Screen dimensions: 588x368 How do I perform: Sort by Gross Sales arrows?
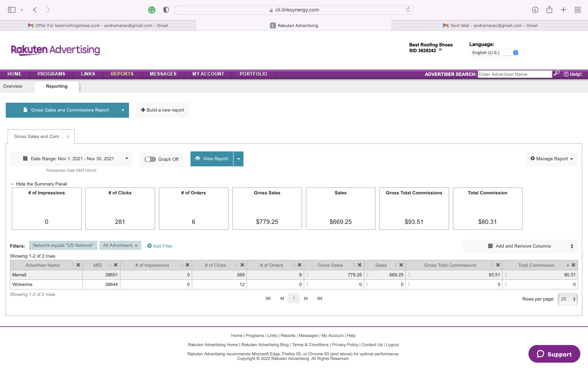354,265
